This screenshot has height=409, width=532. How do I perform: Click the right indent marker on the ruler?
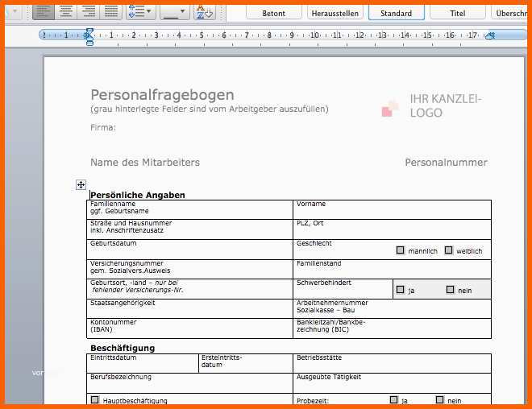489,35
